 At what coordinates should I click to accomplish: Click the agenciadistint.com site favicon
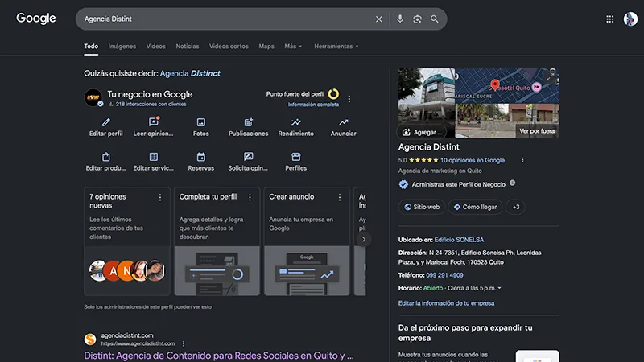90,339
